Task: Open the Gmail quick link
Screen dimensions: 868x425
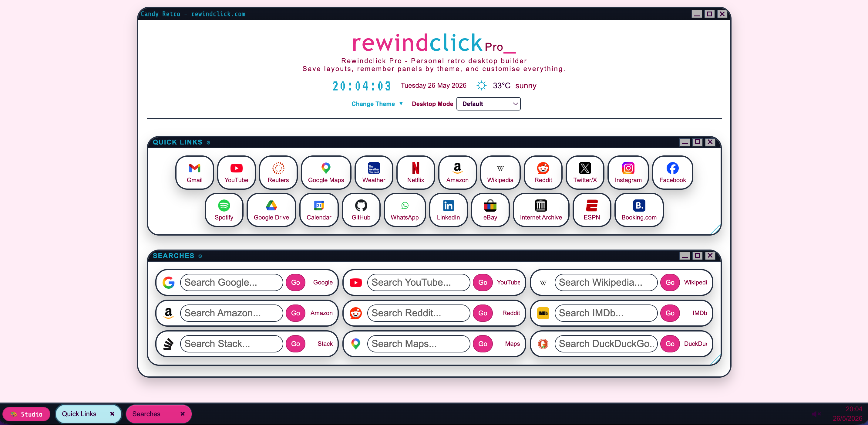Action: pyautogui.click(x=194, y=173)
